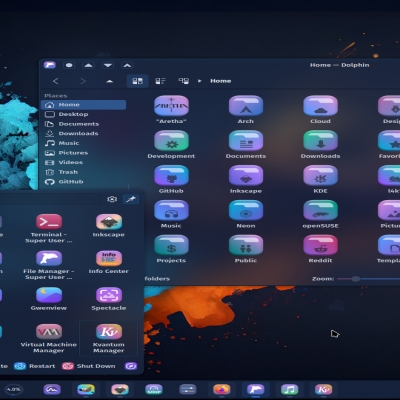Click the 4.0% CPU widget in the panel
Viewport: 400px width, 400px height.
tap(14, 389)
